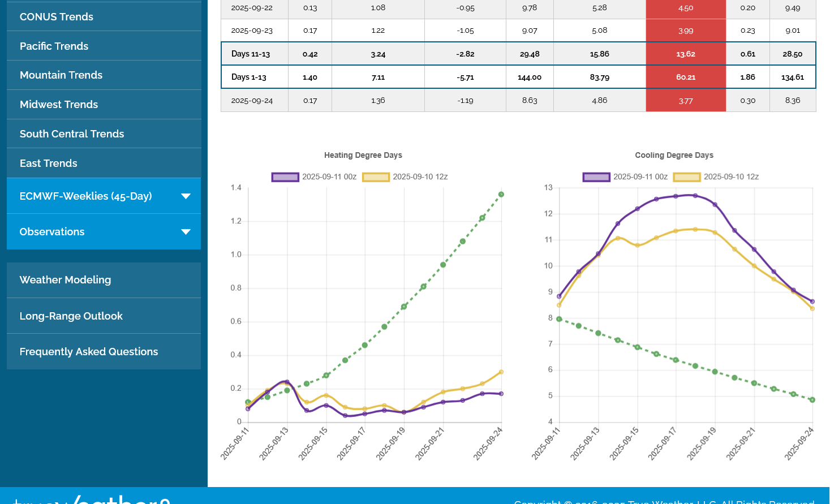Select Midwest Trends in sidebar
The height and width of the screenshot is (504, 830).
[x=59, y=105]
